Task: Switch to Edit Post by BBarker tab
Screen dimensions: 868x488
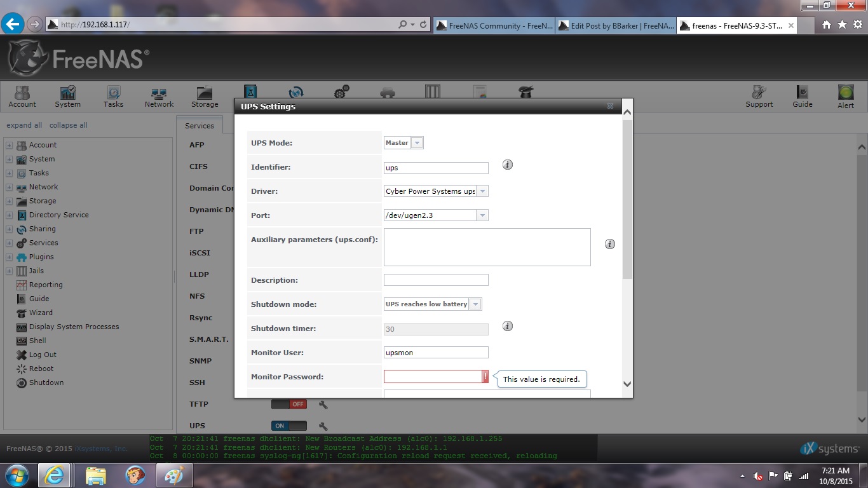Action: 616,26
